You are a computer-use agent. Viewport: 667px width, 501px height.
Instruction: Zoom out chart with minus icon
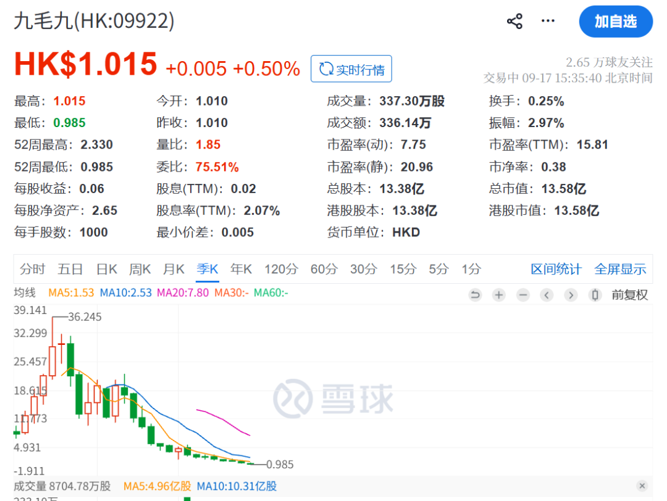coord(523,295)
